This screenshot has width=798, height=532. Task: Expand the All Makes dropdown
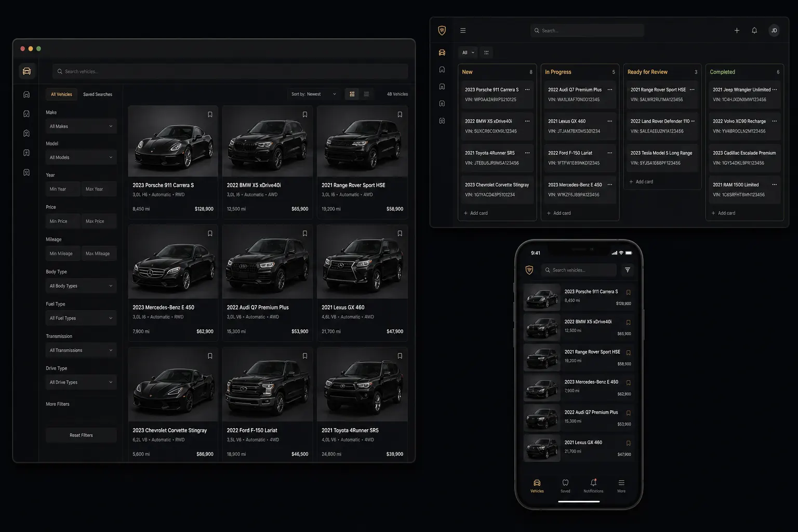(81, 126)
